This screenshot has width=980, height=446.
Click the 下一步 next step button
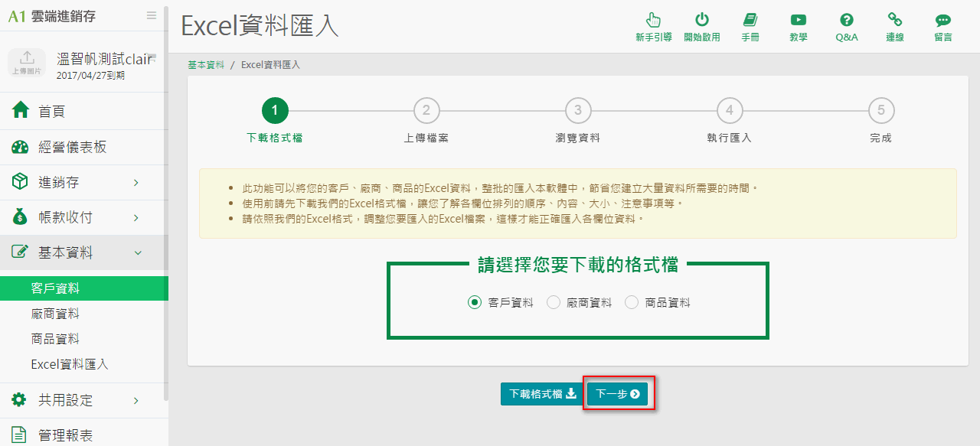pos(618,394)
